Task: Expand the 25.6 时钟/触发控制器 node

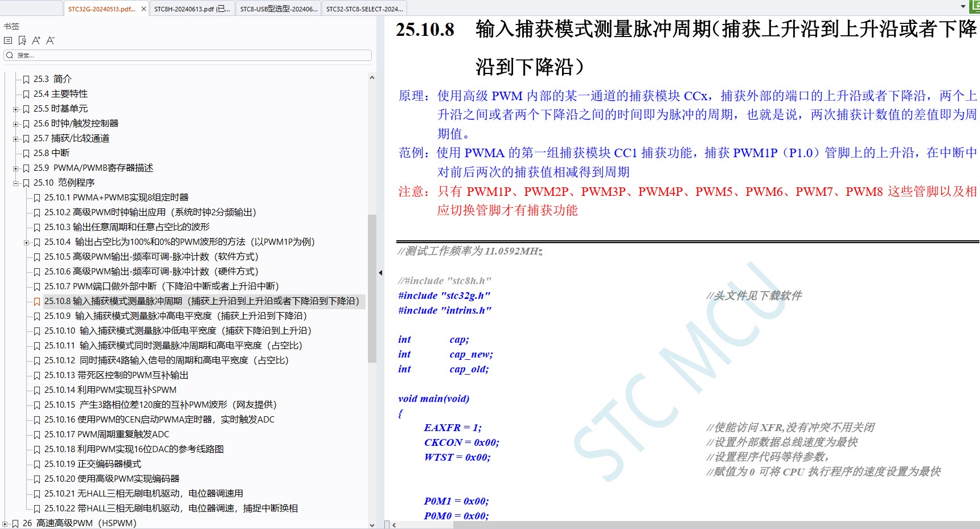Action: pyautogui.click(x=16, y=124)
